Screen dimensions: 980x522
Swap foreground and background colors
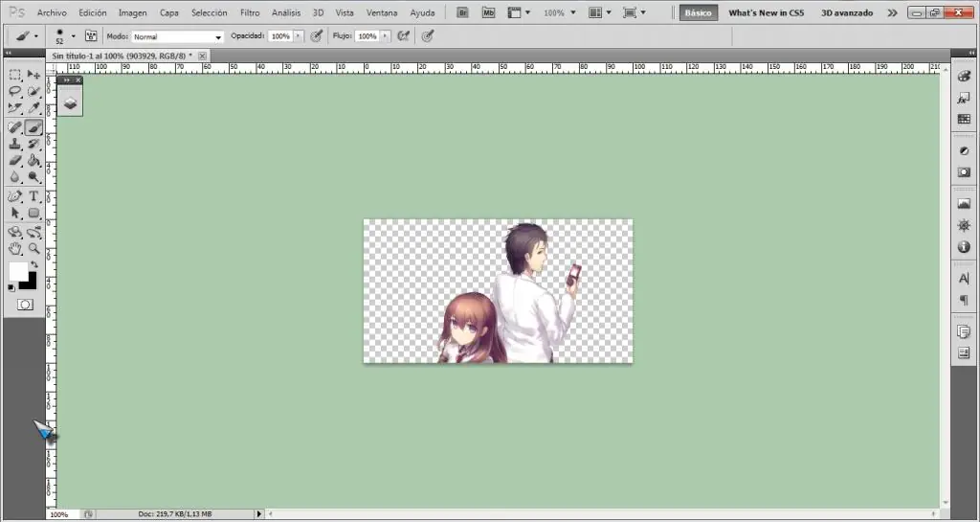coord(33,265)
